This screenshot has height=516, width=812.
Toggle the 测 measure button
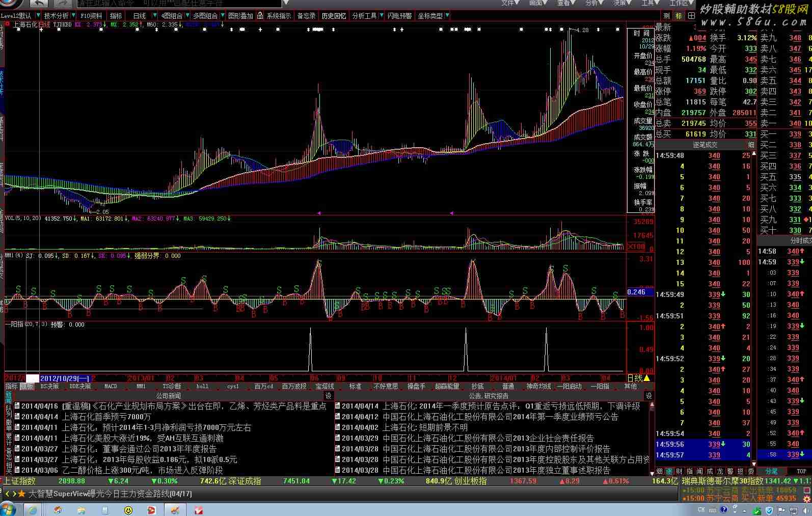[x=667, y=16]
